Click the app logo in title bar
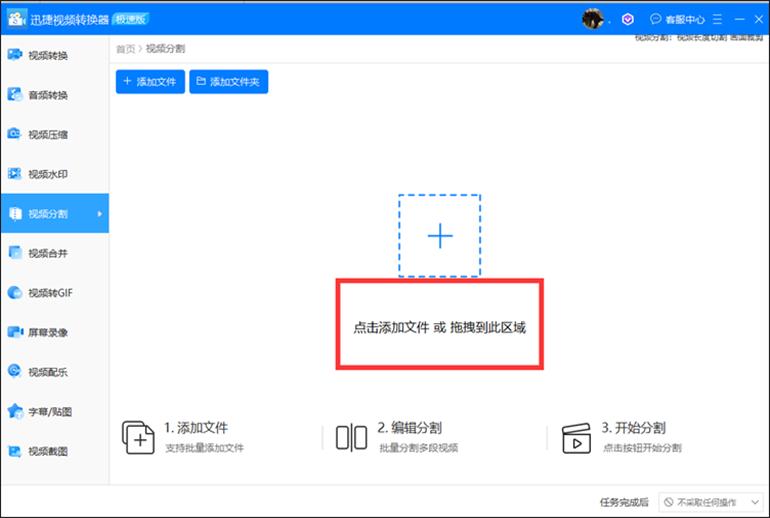The image size is (770, 518). 16,19
